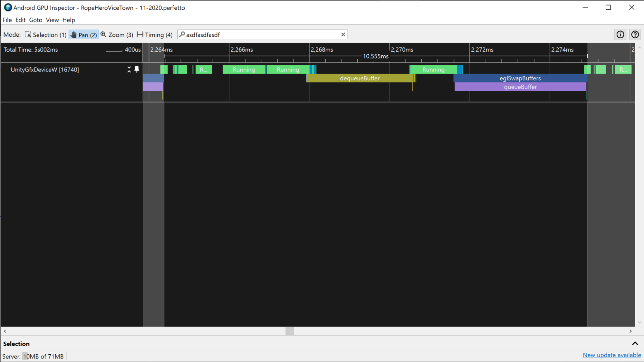Select the eglSwapBuffers slice

tap(520, 78)
